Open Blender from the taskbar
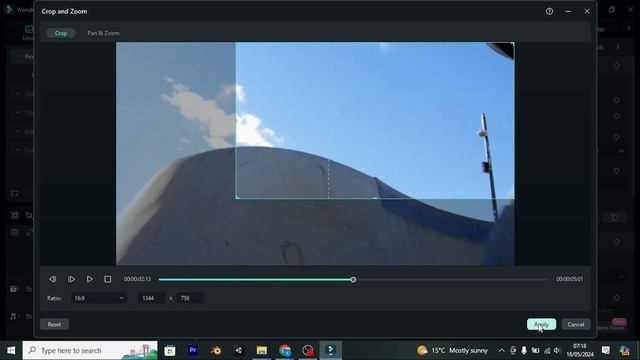 coord(216,350)
